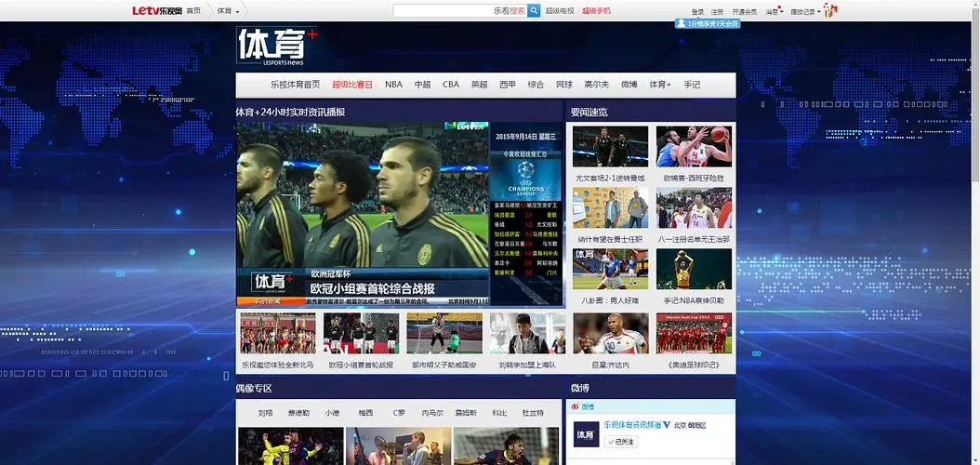Click the blue search magnifier button
Image resolution: width=980 pixels, height=465 pixels.
534,10
